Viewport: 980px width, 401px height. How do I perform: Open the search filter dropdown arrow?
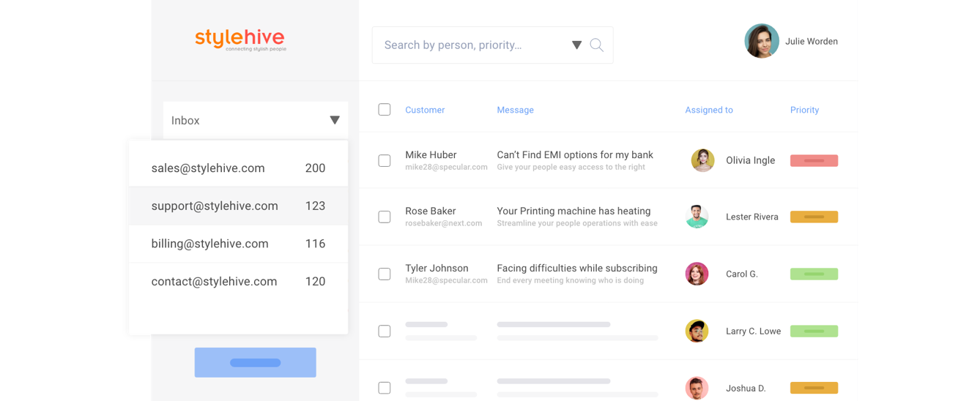(576, 45)
